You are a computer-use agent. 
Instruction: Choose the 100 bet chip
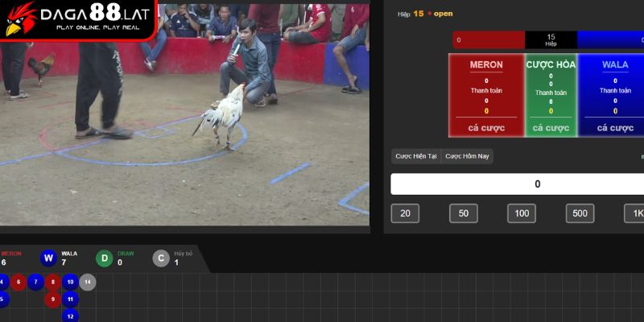click(x=522, y=213)
